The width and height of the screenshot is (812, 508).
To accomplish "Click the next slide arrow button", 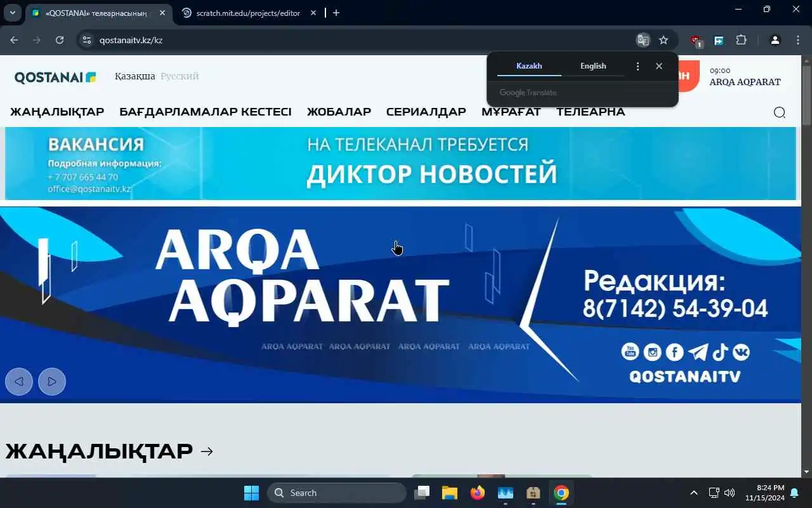I will [52, 382].
